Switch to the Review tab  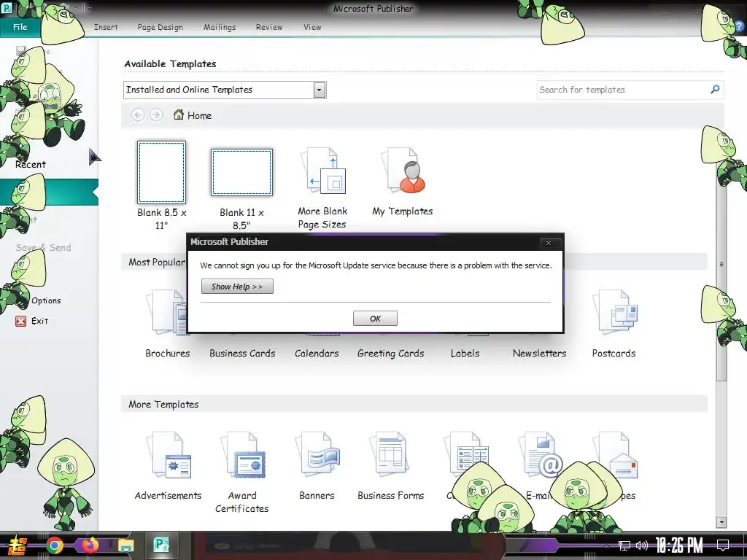[x=269, y=27]
